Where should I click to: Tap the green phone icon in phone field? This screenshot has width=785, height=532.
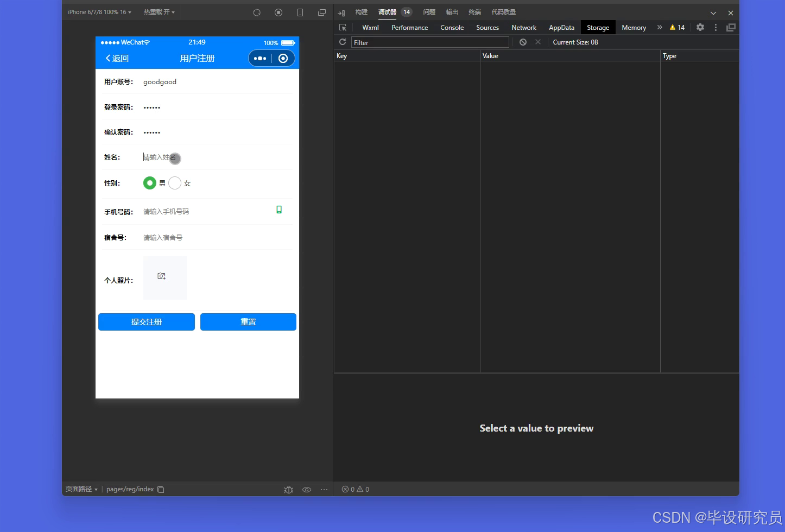tap(279, 210)
